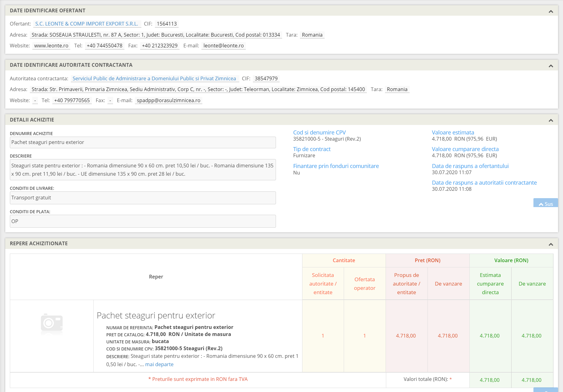Click the offerer CIF value 1564113
This screenshot has height=392, width=563.
click(x=167, y=24)
